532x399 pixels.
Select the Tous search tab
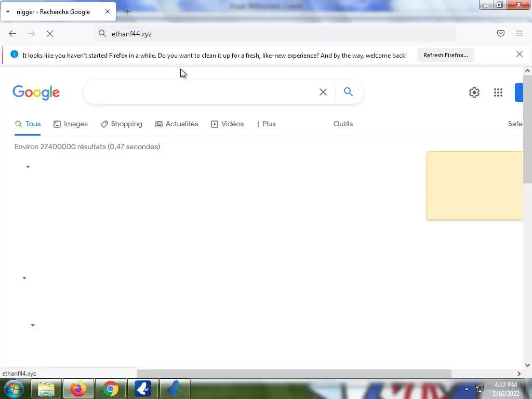[28, 124]
